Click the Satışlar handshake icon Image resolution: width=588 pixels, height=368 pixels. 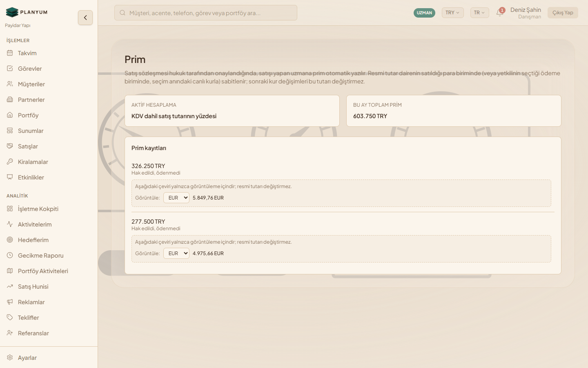click(10, 146)
